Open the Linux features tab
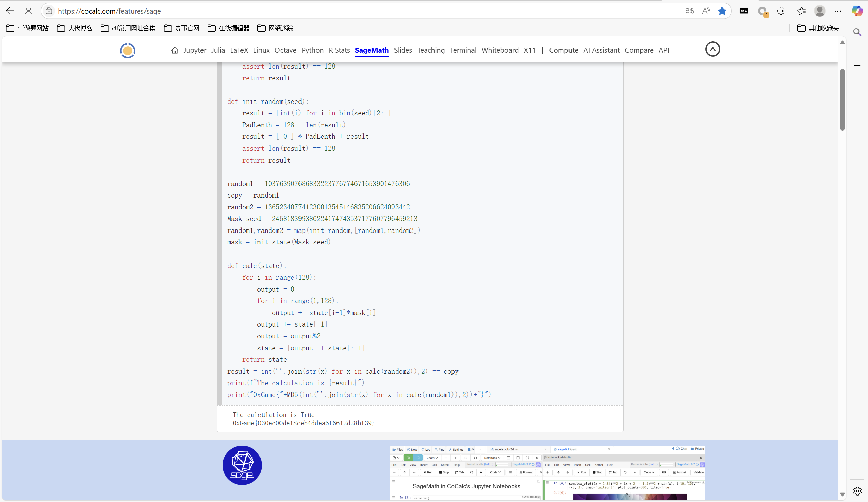 click(x=262, y=50)
